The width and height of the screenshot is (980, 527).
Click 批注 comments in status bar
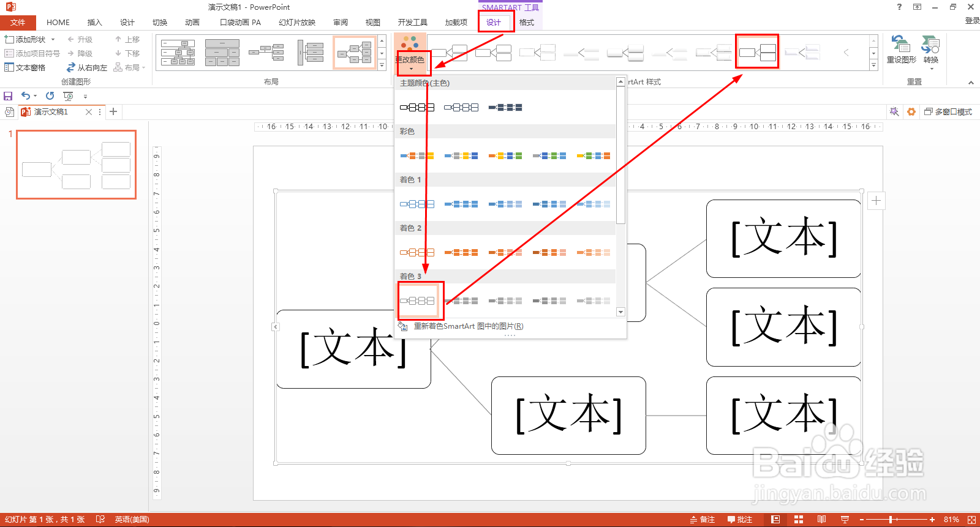point(740,520)
